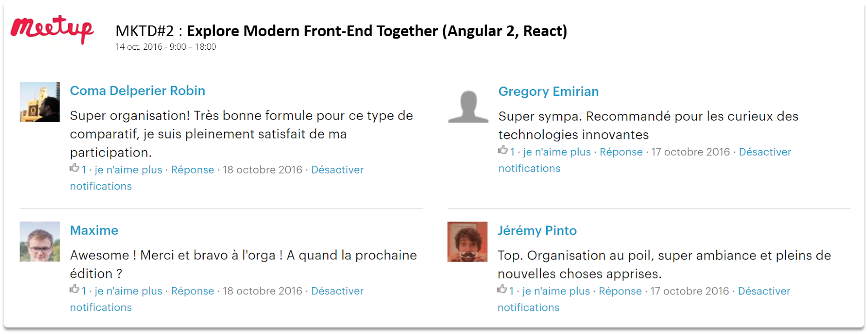868x334 pixels.
Task: Click the thumbs-up icon on Gregory Emirian's comment
Action: click(x=502, y=150)
